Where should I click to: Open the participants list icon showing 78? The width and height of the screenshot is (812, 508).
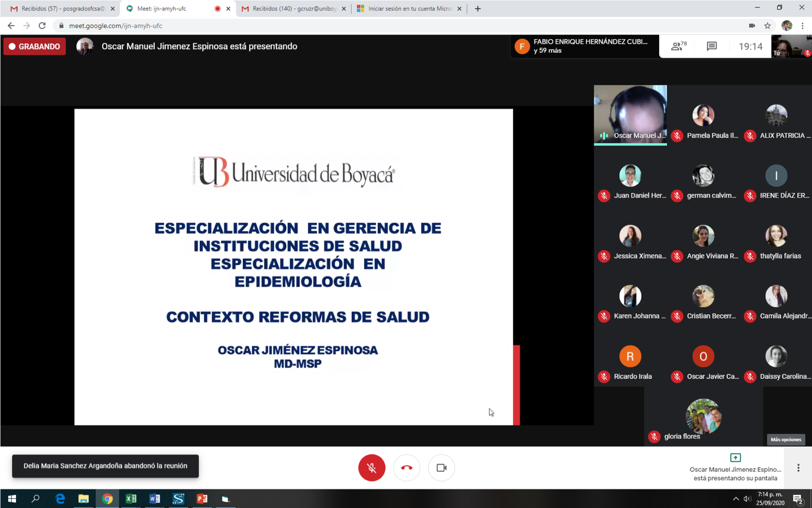pyautogui.click(x=679, y=46)
